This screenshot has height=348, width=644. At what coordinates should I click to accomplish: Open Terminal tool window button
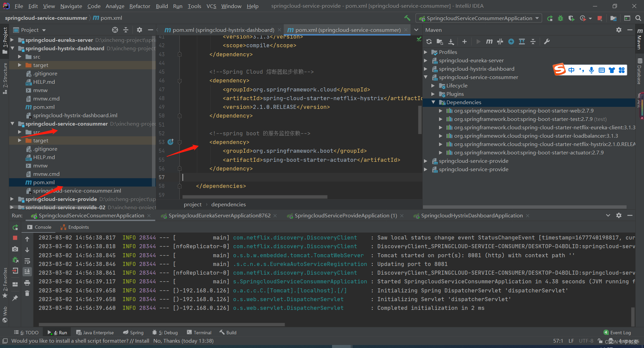click(x=199, y=333)
